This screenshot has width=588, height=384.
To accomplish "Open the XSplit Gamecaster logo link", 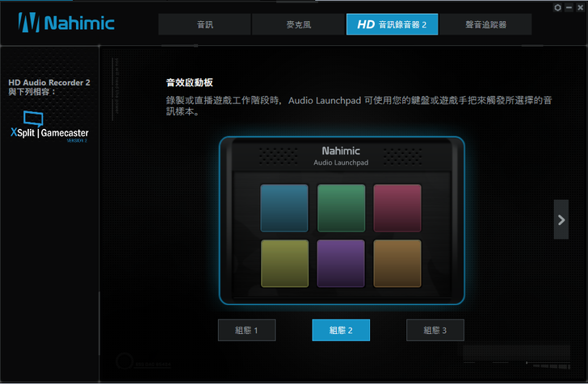I will 49,127.
